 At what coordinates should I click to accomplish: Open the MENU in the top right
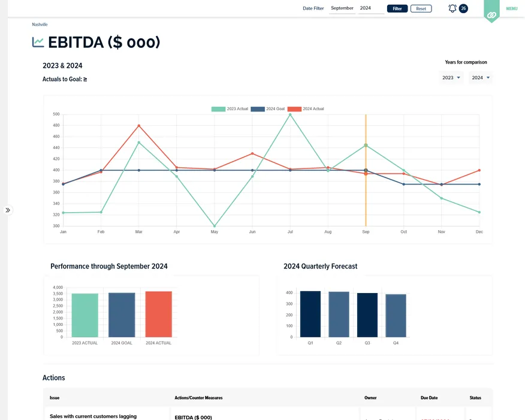click(x=511, y=8)
